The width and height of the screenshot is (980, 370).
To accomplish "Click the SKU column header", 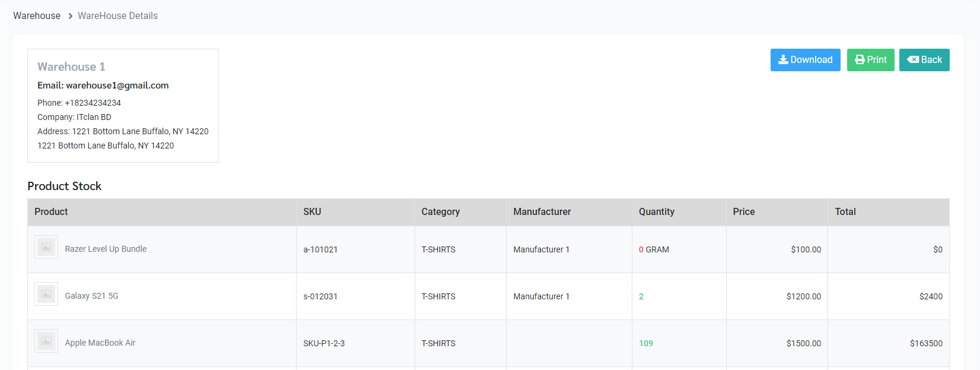I will click(312, 212).
